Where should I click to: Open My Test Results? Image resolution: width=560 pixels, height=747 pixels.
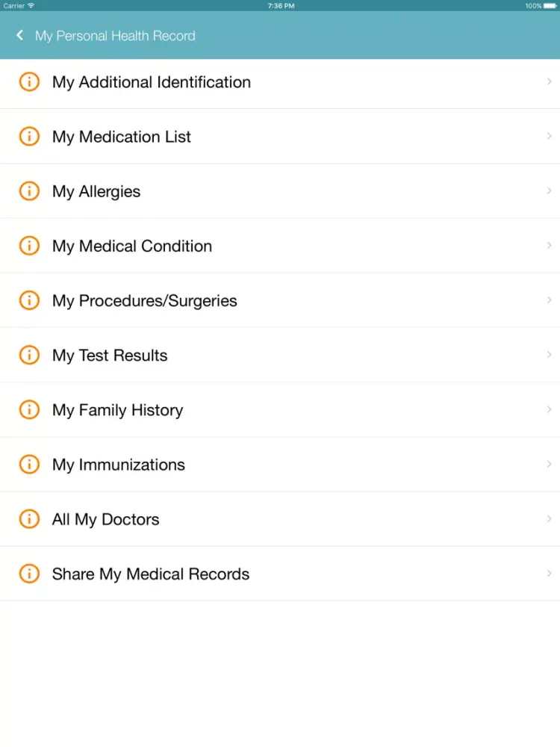point(280,355)
